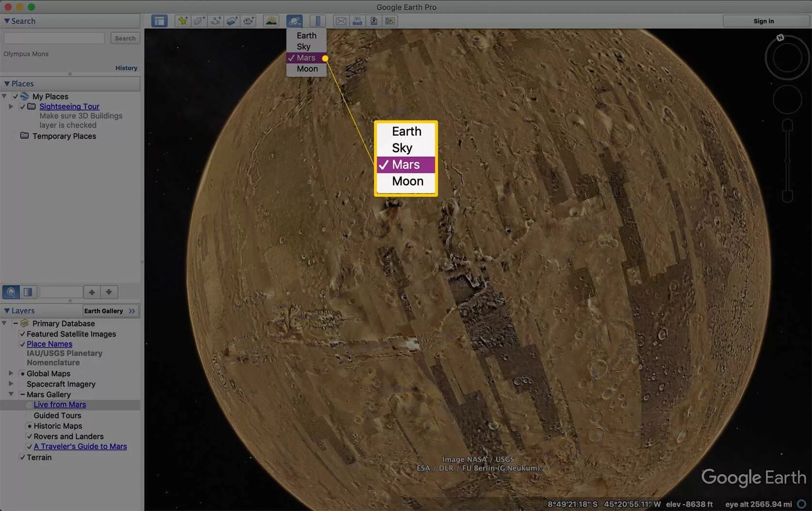Click the Look joystick inside the compass
Image resolution: width=812 pixels, height=511 pixels.
click(x=787, y=59)
